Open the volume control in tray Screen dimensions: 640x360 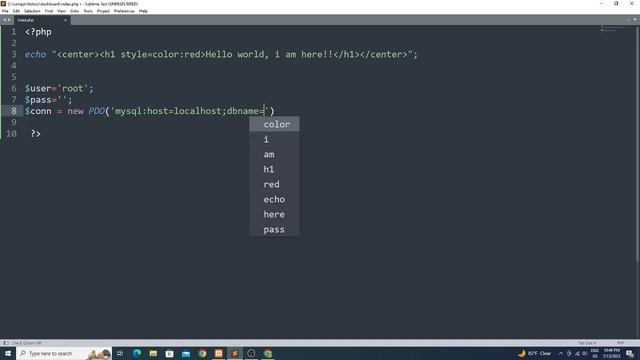point(584,353)
